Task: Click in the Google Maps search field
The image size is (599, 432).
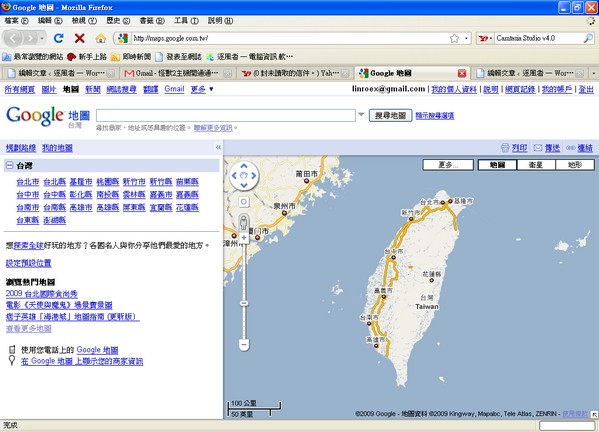Action: click(x=226, y=115)
